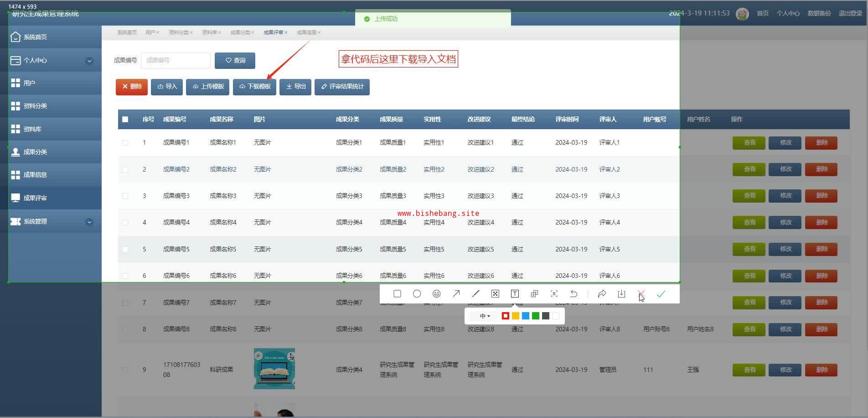Screen dimensions: 868x418
Task: Tick the checkbox for row 1
Action: point(125,143)
